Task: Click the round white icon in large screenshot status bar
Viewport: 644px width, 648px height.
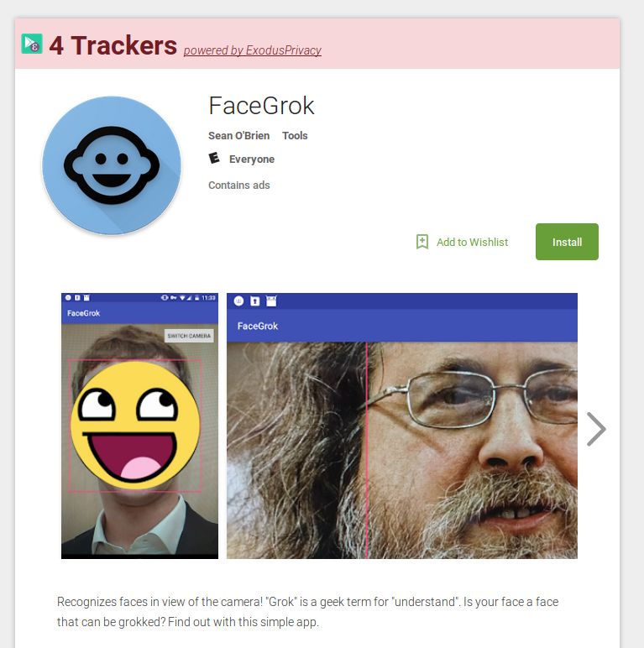Action: tap(238, 300)
